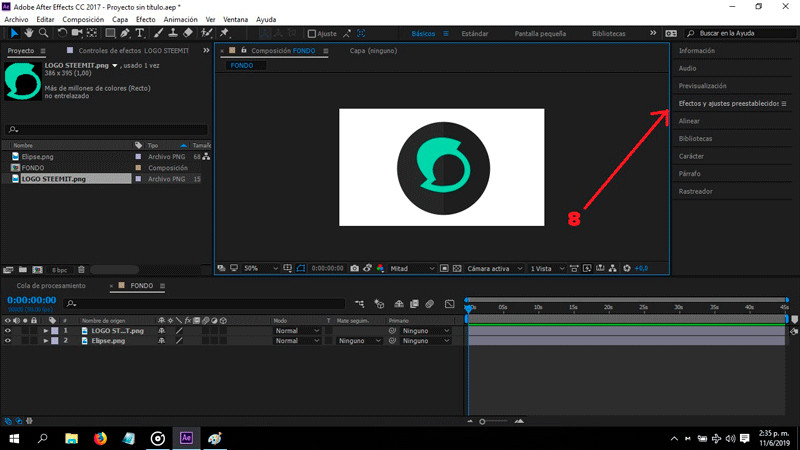
Task: Select the Zoom magnifier tool
Action: tap(43, 33)
